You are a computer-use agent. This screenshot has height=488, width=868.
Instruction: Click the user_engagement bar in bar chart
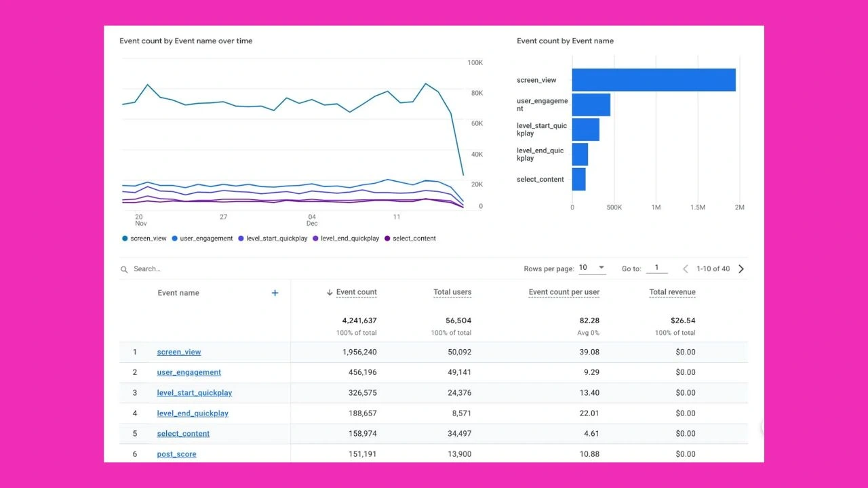pos(591,105)
